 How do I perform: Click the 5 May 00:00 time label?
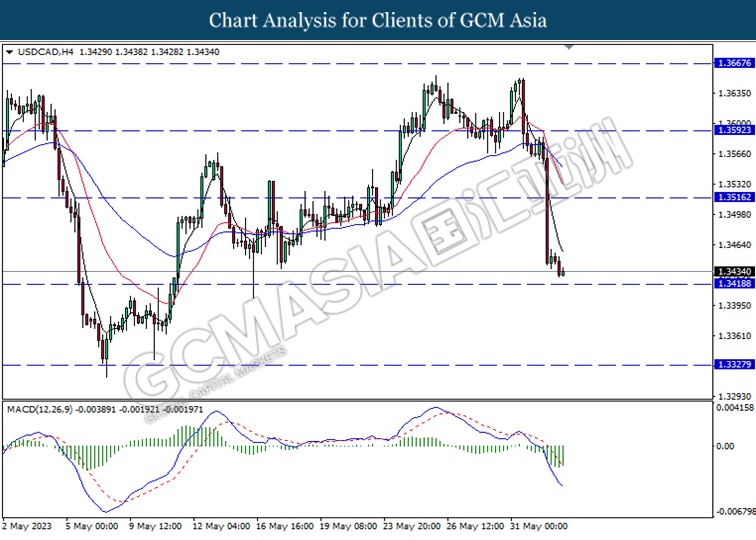point(92,526)
